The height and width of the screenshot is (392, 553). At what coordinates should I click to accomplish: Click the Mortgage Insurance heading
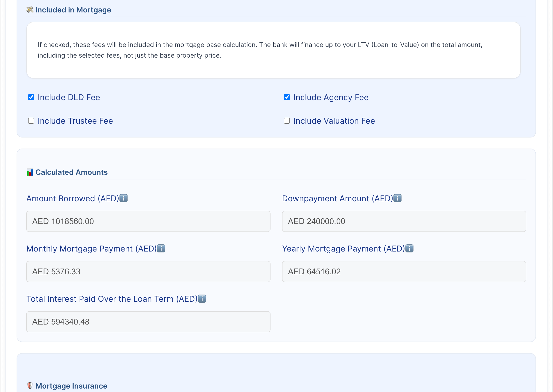point(71,386)
